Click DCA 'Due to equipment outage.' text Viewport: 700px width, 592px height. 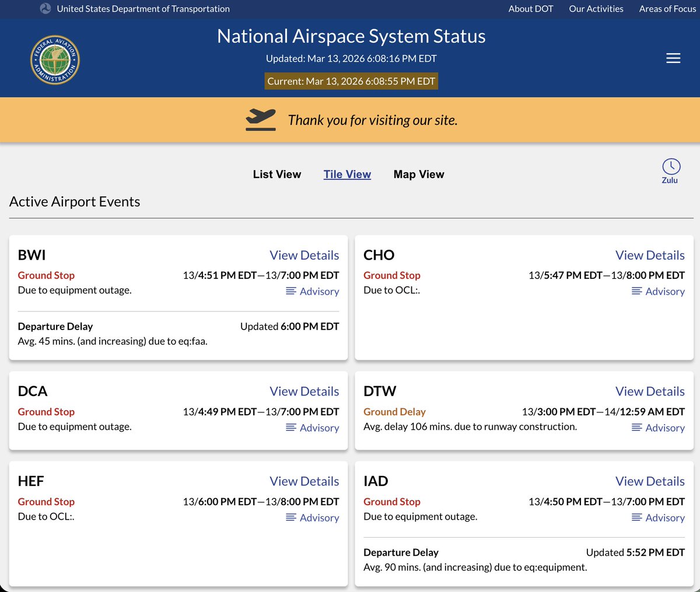pos(75,427)
